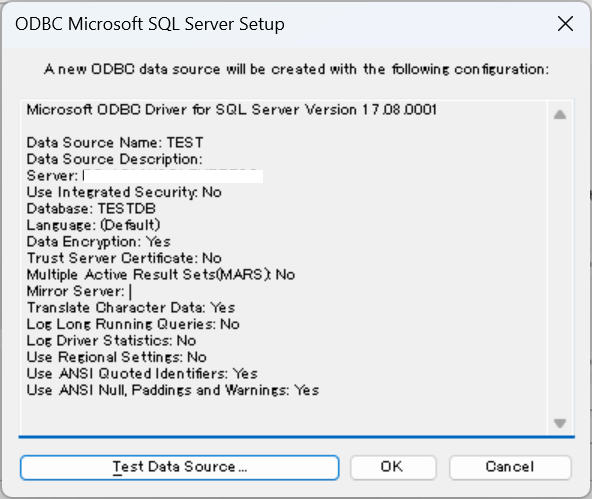Screen dimensions: 592x499
Task: Click the Test Data Source button
Action: pos(180,467)
